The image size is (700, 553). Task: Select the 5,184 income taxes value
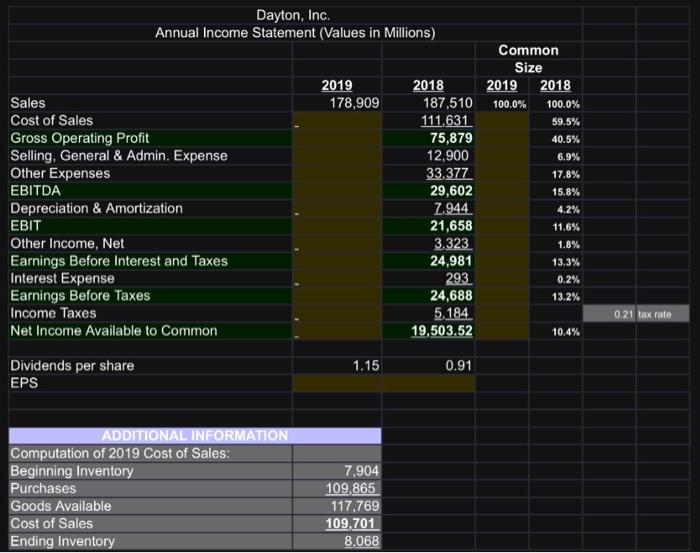tap(451, 313)
